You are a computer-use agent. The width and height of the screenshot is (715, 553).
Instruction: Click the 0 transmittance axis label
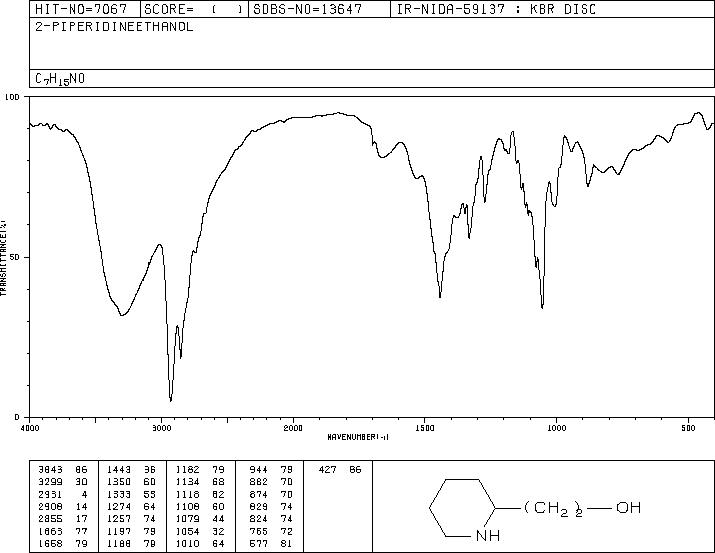pyautogui.click(x=17, y=417)
